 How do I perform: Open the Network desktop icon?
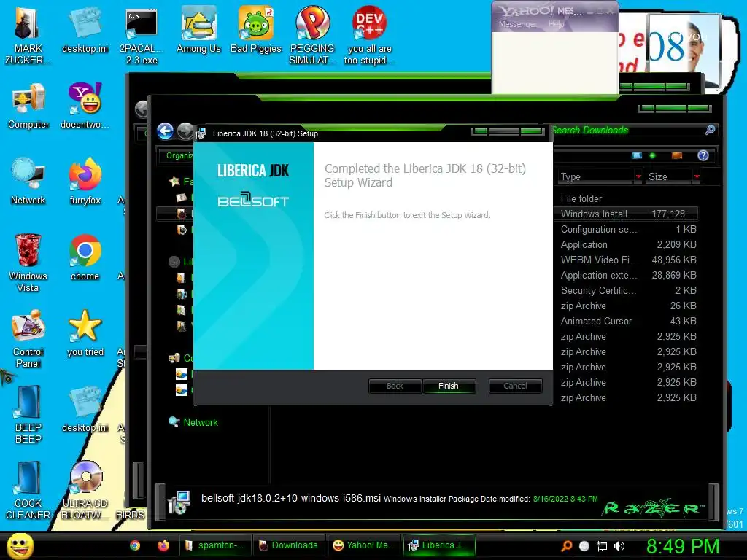[28, 182]
